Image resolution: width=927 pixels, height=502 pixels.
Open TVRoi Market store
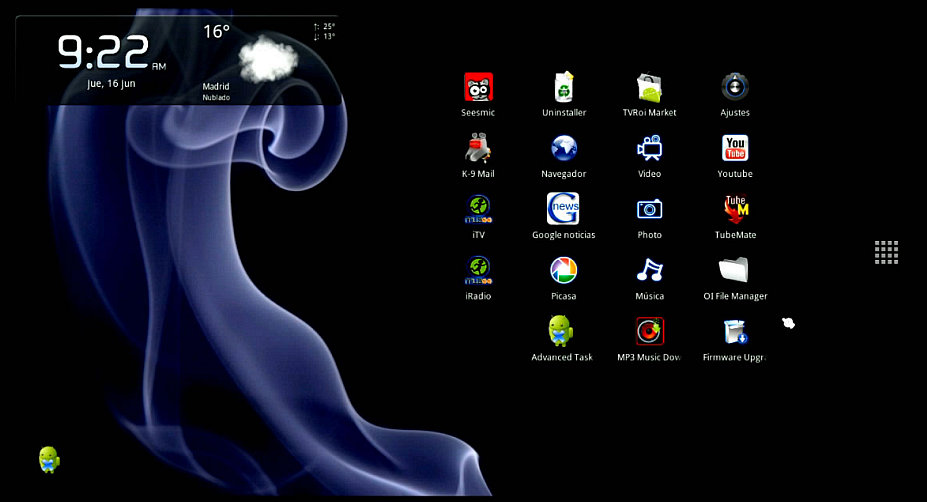(x=649, y=88)
